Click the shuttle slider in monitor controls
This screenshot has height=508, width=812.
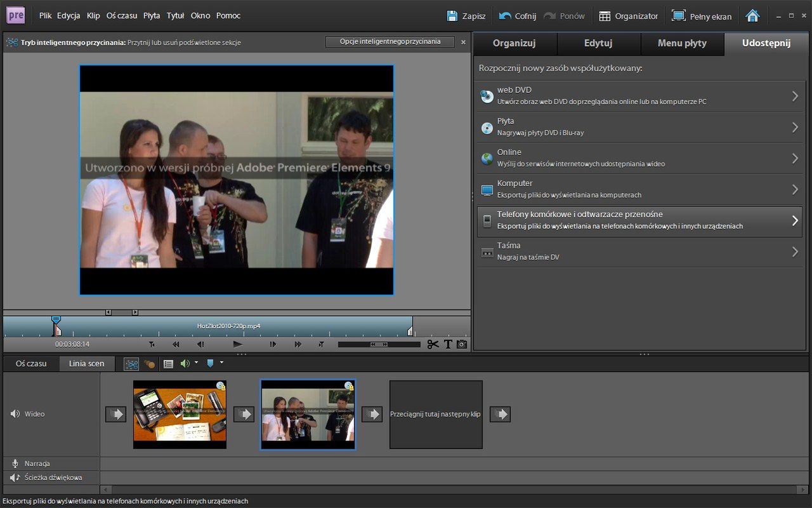(x=379, y=344)
